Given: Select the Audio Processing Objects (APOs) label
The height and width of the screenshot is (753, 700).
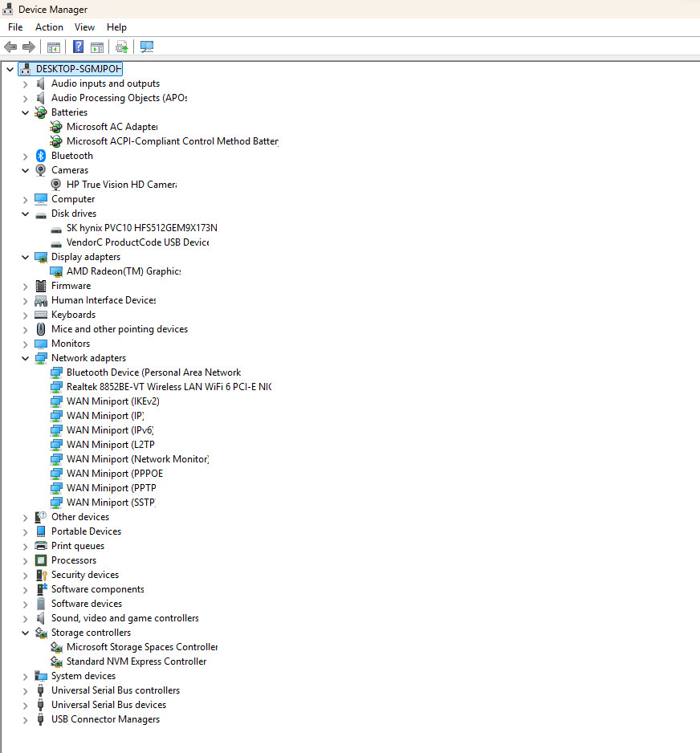Looking at the screenshot, I should click(119, 98).
